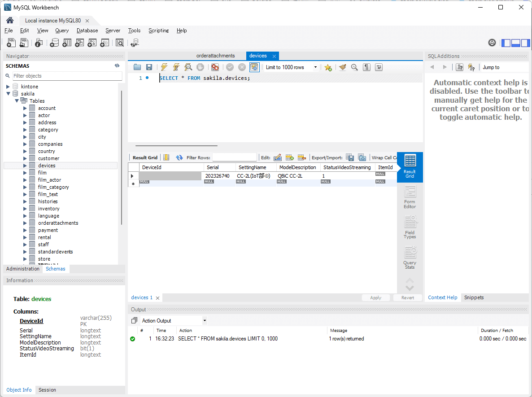
Task: Execute the query with the lightning bolt icon
Action: (164, 67)
